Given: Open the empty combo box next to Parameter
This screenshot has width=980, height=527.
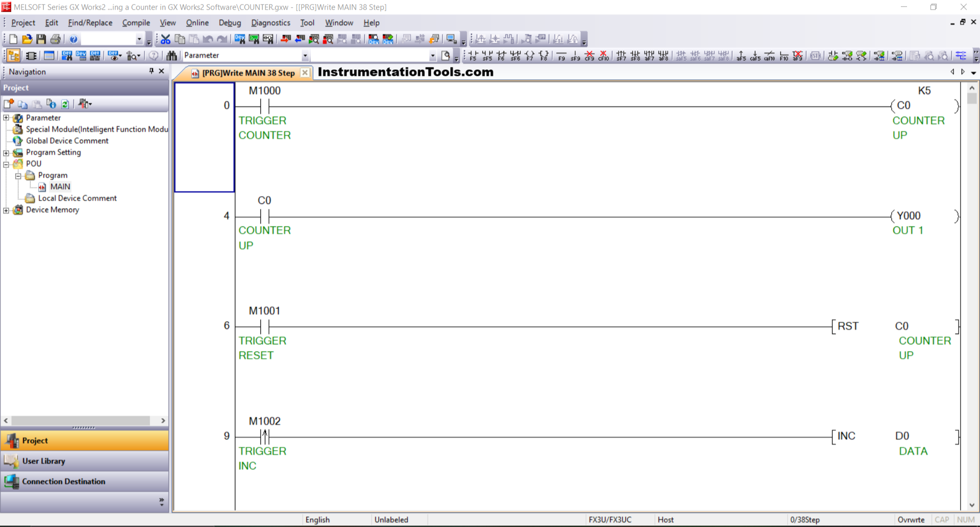Looking at the screenshot, I should [432, 56].
